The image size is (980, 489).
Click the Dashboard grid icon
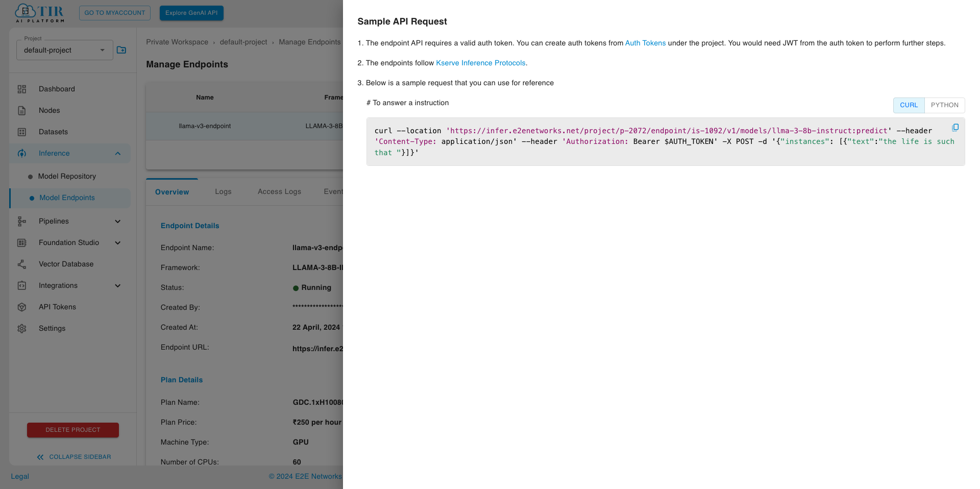pyautogui.click(x=22, y=89)
